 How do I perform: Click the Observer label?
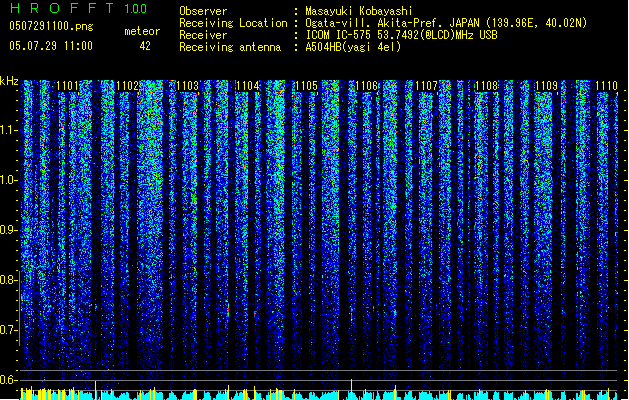coord(203,11)
